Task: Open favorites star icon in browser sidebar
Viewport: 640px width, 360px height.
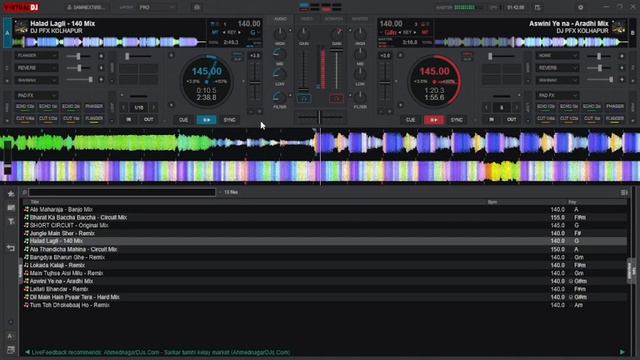Action: coord(11,194)
